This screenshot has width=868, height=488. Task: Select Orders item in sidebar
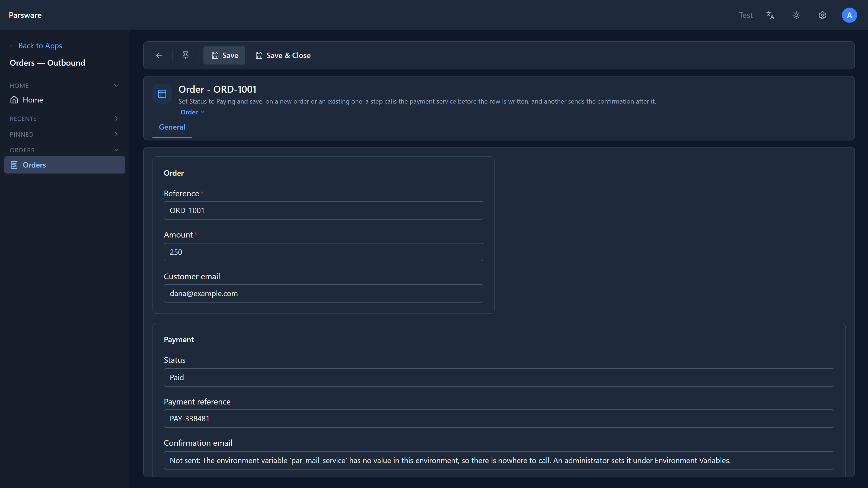click(x=65, y=165)
